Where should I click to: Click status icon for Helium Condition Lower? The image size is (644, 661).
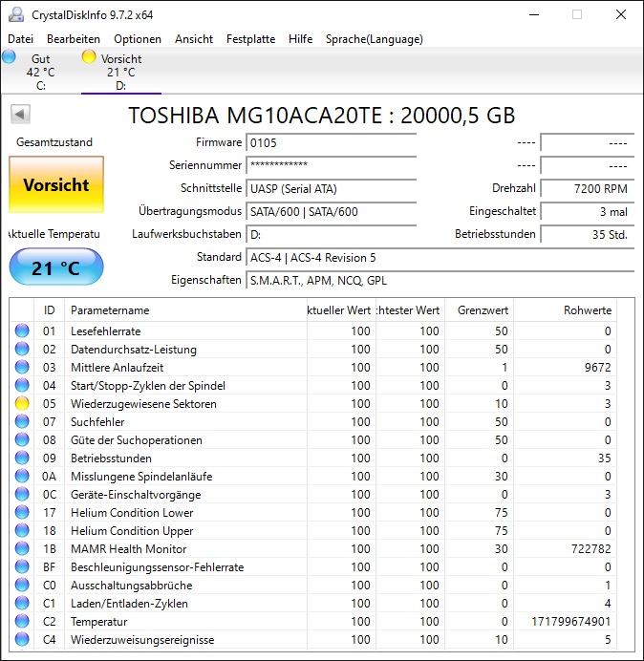pyautogui.click(x=22, y=512)
